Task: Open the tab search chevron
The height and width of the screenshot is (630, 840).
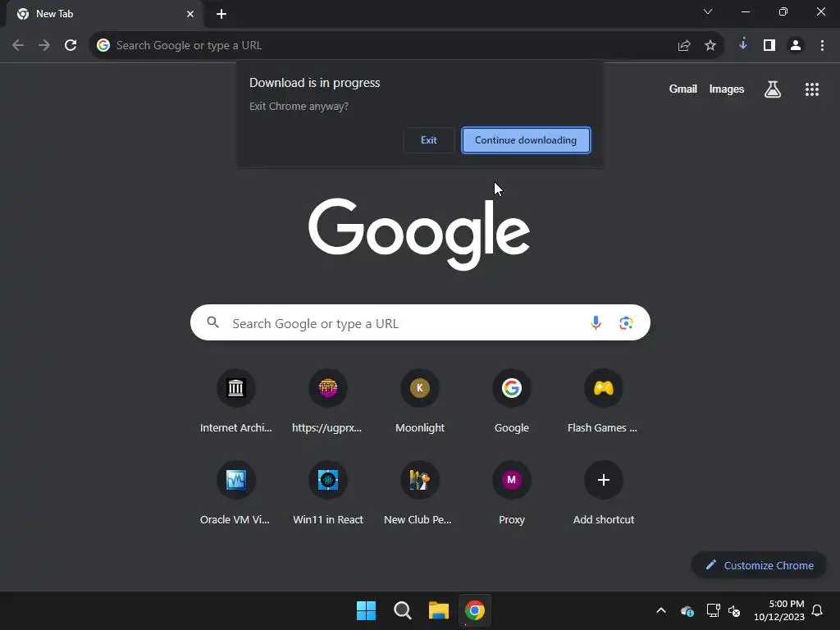Action: [708, 11]
